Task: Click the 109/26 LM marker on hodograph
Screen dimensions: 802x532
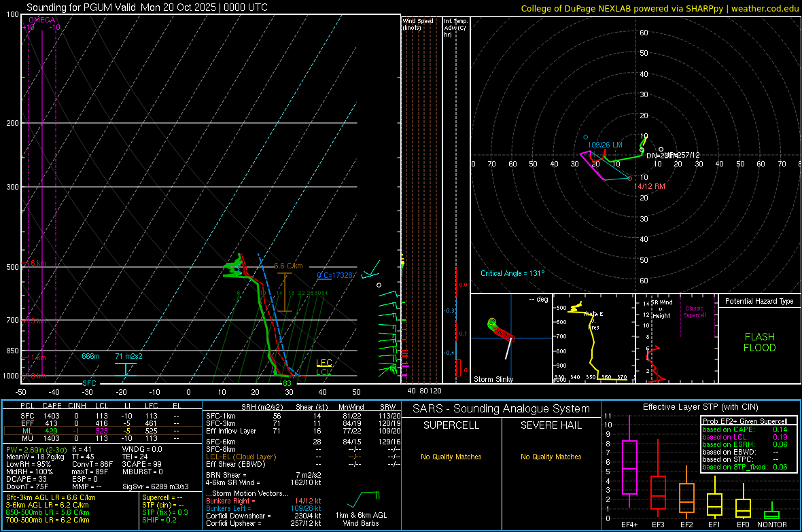Action: (604, 145)
